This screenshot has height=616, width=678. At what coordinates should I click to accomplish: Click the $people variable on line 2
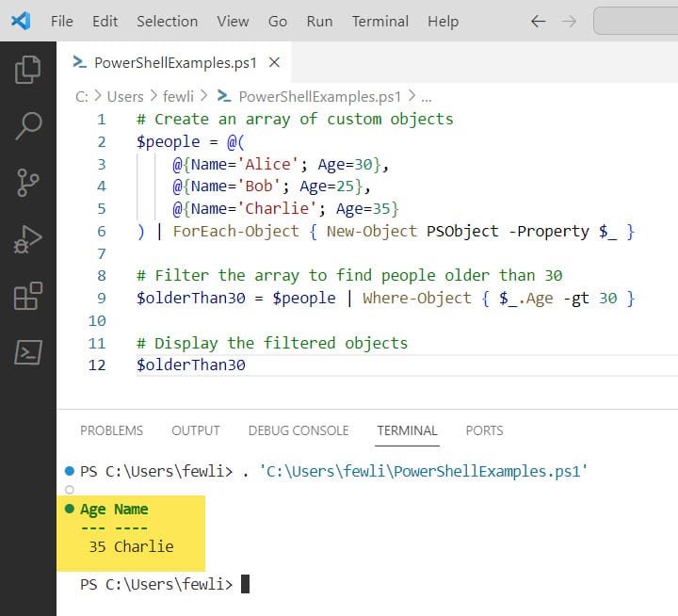(169, 142)
